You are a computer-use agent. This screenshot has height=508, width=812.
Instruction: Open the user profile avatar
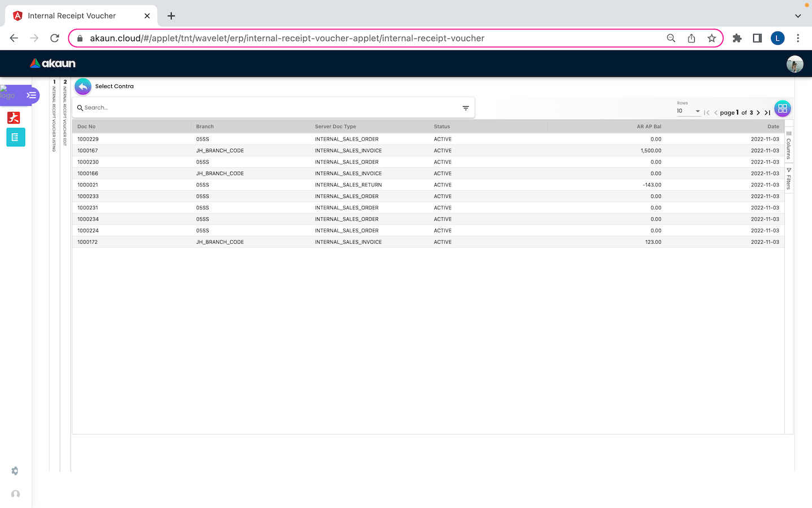[x=795, y=64]
